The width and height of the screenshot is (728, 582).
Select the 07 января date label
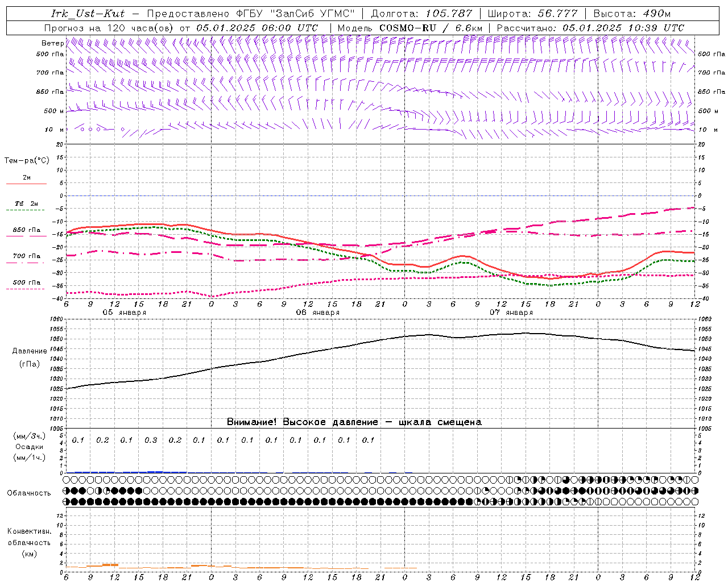pos(511,313)
